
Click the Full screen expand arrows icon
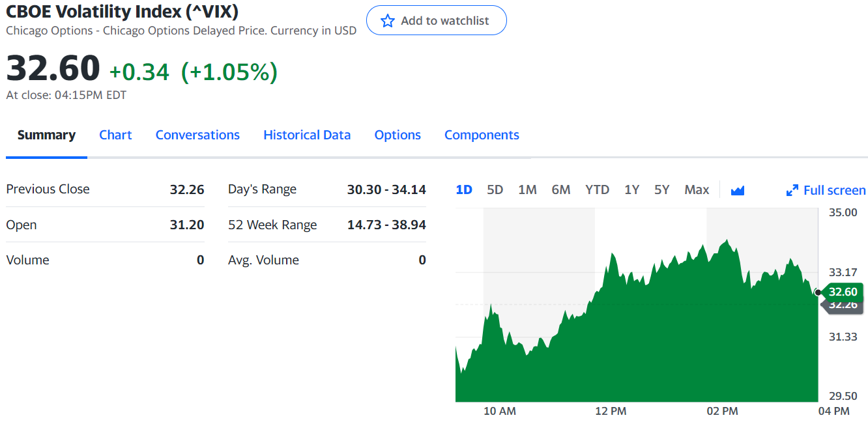pyautogui.click(x=792, y=190)
